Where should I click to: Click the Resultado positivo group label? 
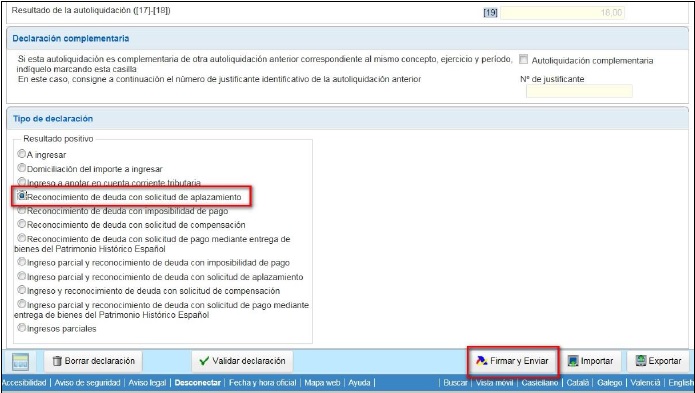(58, 139)
